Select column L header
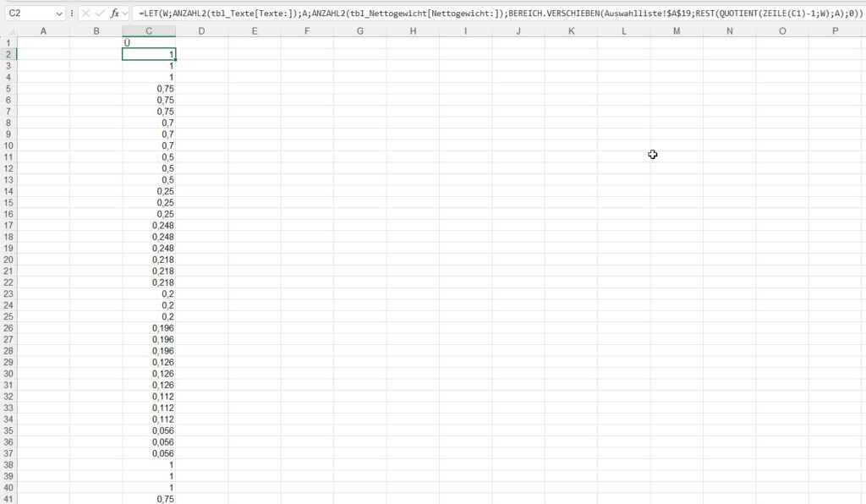 click(624, 31)
